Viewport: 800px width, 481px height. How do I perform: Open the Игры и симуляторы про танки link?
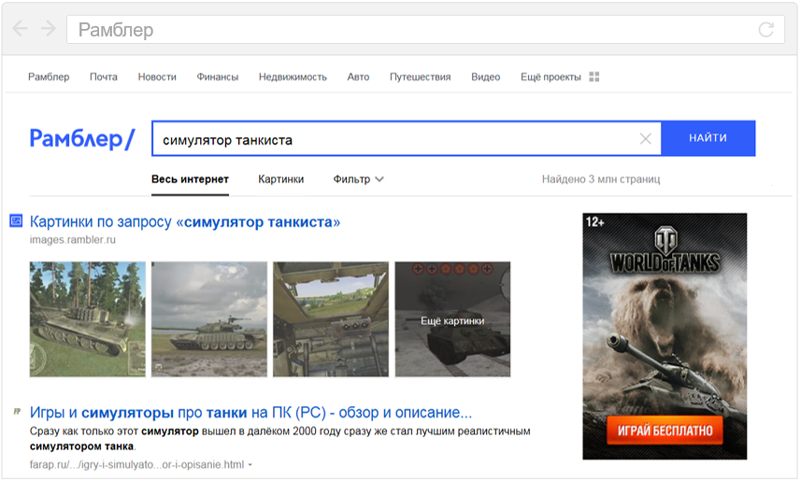tap(251, 412)
